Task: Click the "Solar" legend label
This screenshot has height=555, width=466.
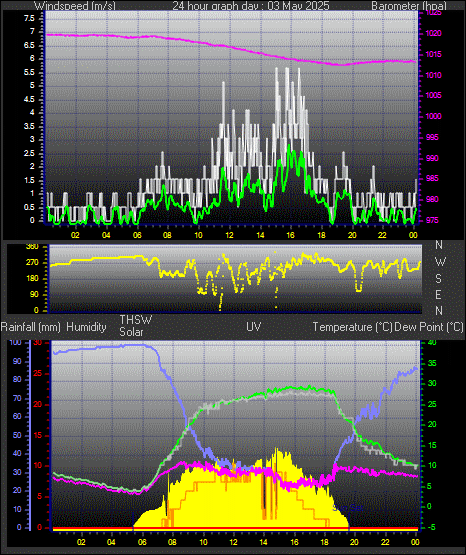Action: 131,332
